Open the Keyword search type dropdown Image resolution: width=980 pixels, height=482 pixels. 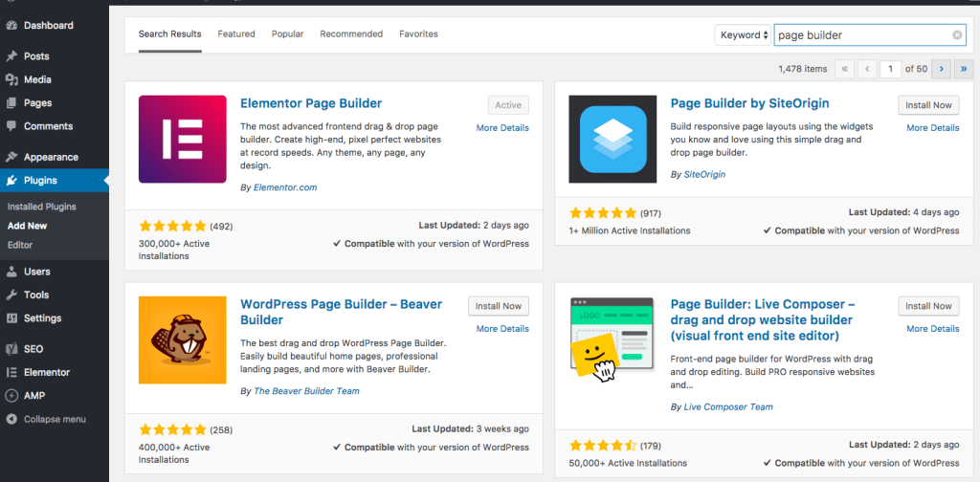point(743,35)
